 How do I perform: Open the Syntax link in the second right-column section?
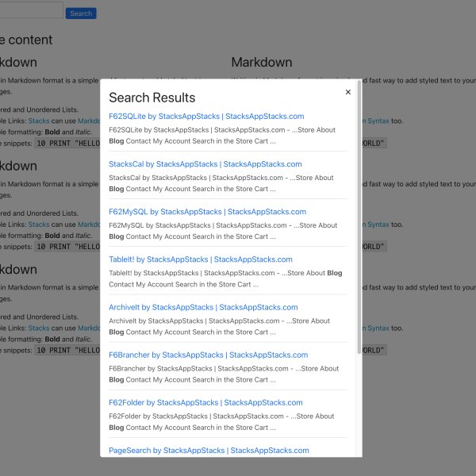pyautogui.click(x=376, y=225)
